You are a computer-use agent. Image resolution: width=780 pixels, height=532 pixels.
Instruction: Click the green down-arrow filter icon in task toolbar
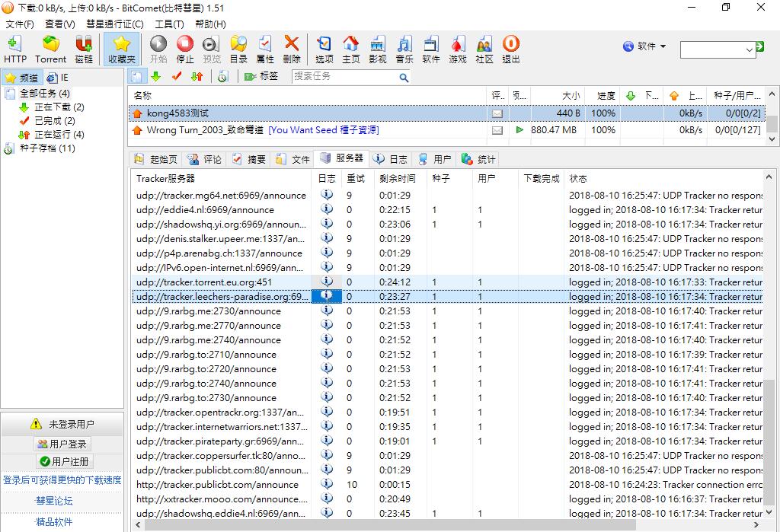tap(155, 77)
